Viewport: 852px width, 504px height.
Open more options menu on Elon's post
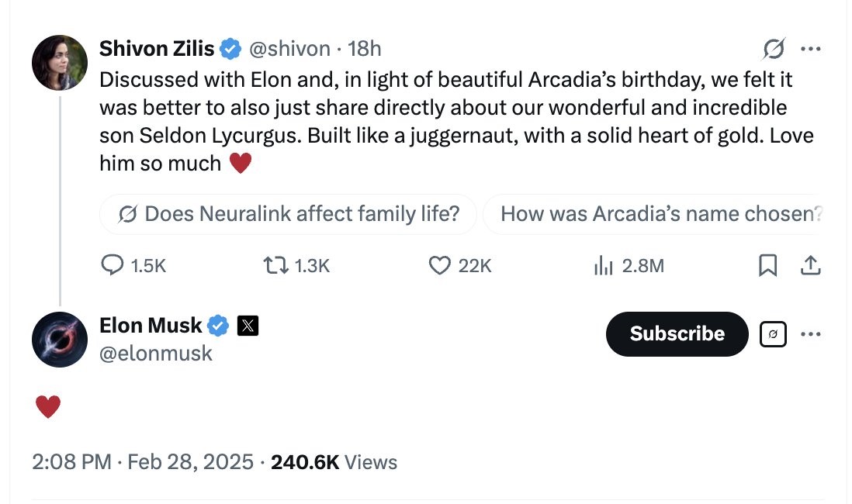point(810,334)
